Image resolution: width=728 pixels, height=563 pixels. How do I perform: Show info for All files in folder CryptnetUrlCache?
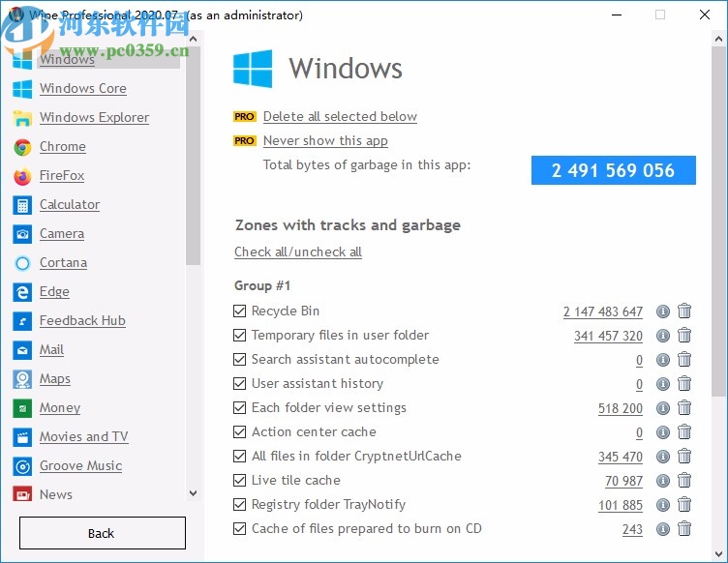pyautogui.click(x=663, y=457)
